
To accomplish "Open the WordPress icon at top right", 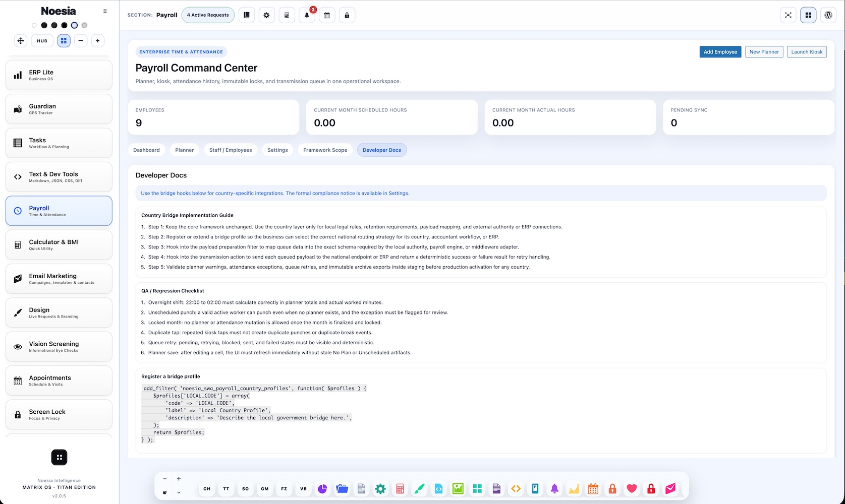I will pyautogui.click(x=828, y=15).
